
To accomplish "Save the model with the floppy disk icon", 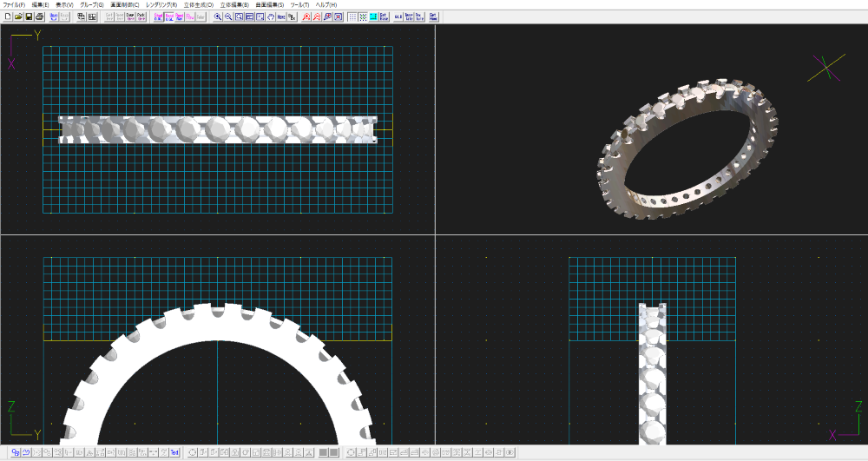I will pyautogui.click(x=29, y=16).
